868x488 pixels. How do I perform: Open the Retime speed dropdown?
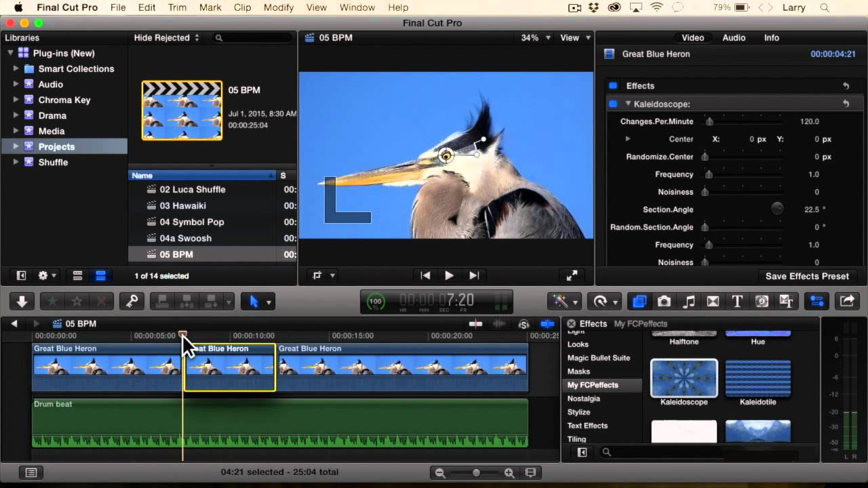pos(604,302)
